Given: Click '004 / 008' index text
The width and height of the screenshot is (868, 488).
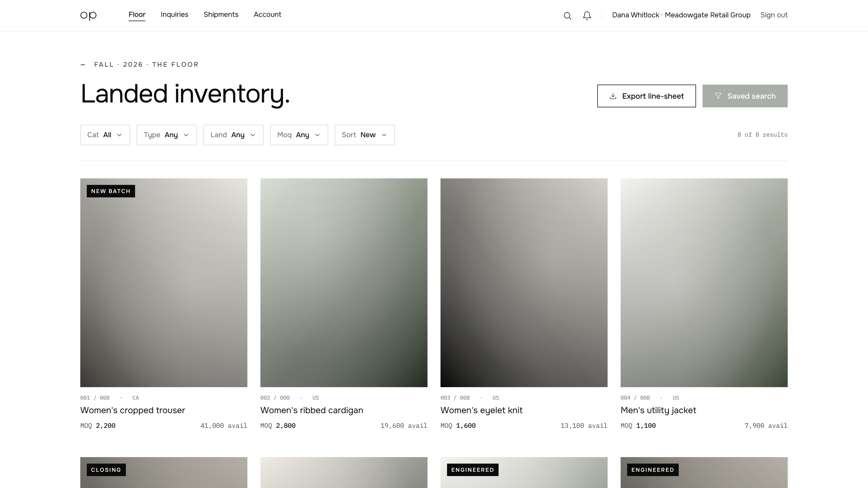Looking at the screenshot, I should pos(635,398).
